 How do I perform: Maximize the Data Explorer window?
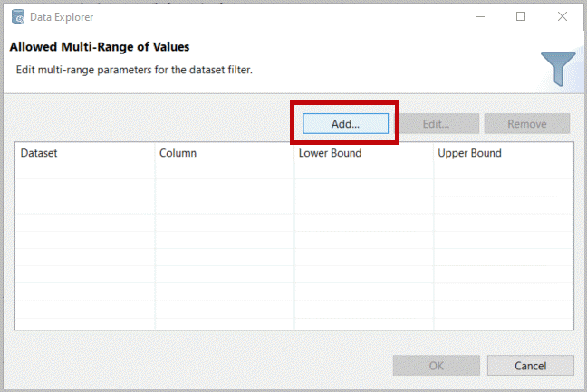(x=521, y=16)
